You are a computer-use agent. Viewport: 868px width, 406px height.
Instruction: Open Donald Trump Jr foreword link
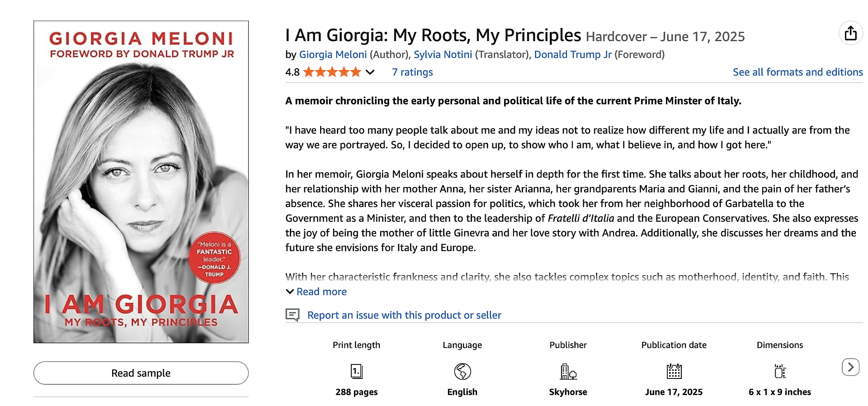pos(572,55)
